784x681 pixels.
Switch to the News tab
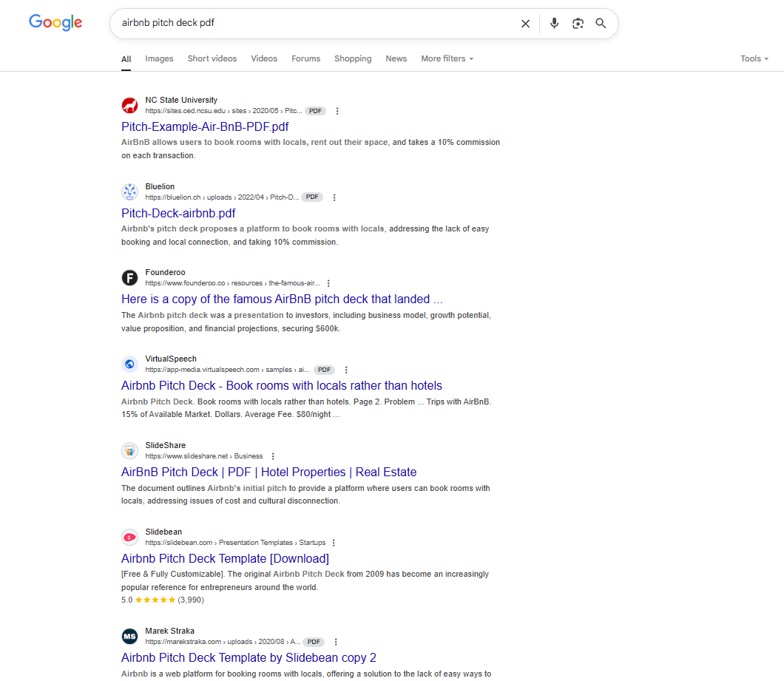click(396, 58)
